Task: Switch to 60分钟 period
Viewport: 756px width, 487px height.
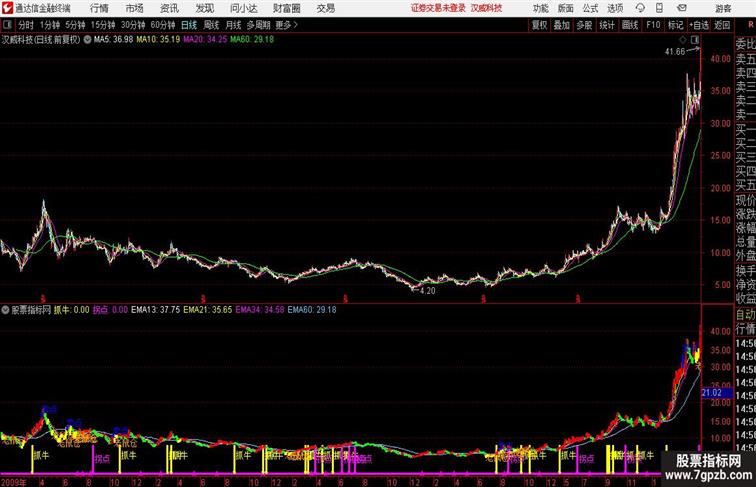Action: click(162, 25)
